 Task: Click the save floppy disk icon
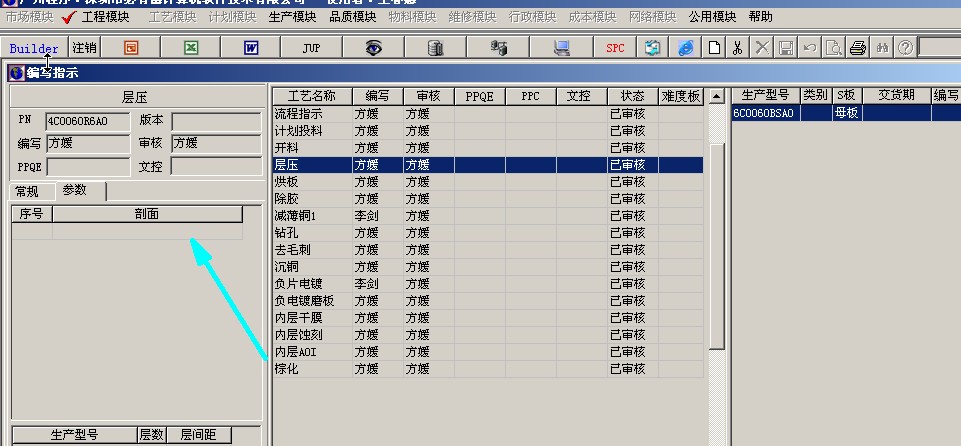pyautogui.click(x=786, y=48)
